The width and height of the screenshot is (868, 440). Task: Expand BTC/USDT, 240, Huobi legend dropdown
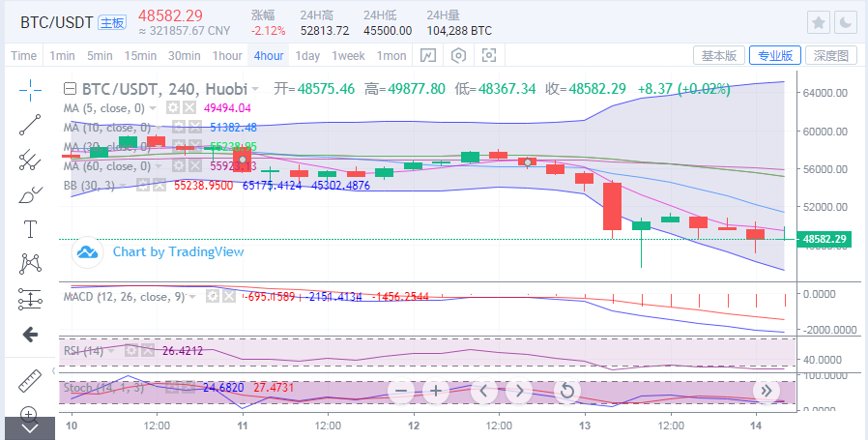click(x=255, y=89)
